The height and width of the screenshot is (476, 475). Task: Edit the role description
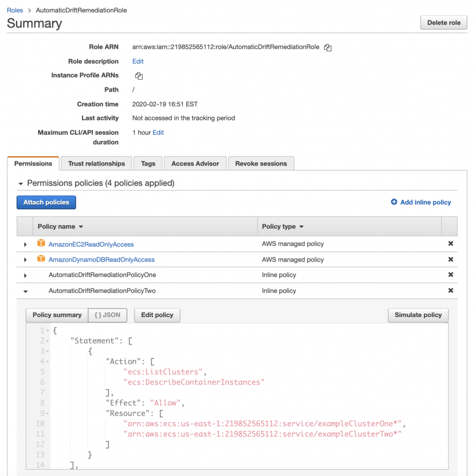[138, 61]
